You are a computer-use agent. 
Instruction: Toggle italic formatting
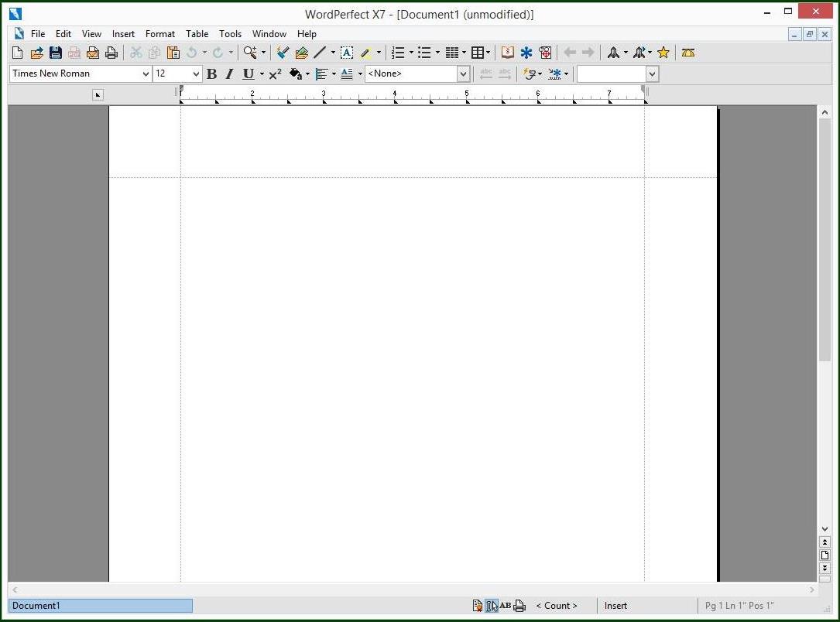(229, 73)
